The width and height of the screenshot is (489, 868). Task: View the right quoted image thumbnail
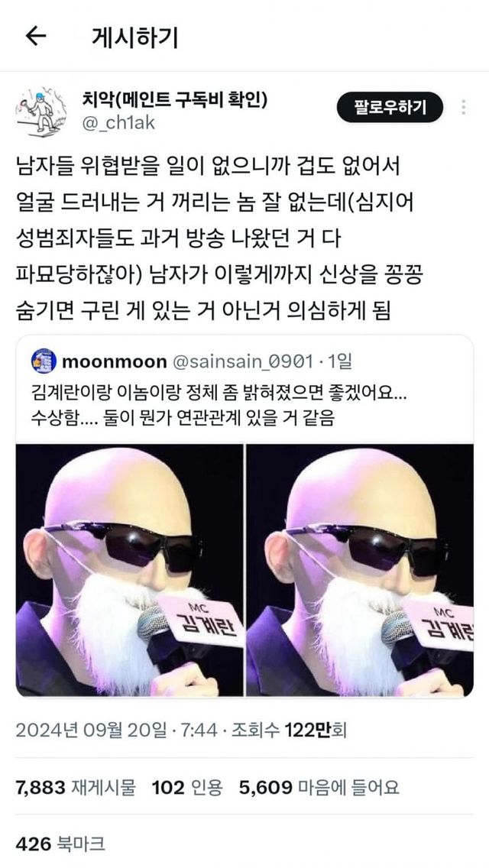click(x=360, y=570)
